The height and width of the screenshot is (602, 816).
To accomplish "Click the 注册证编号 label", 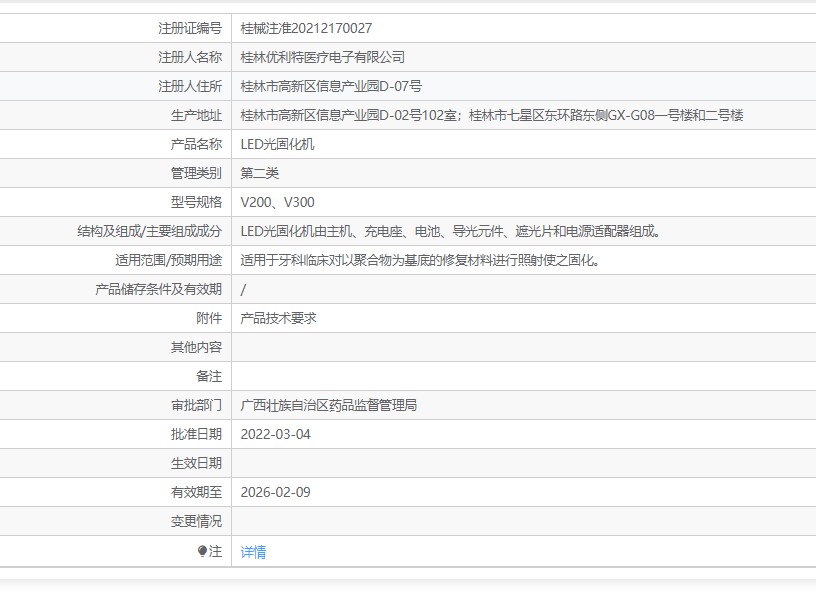I will click(x=190, y=28).
